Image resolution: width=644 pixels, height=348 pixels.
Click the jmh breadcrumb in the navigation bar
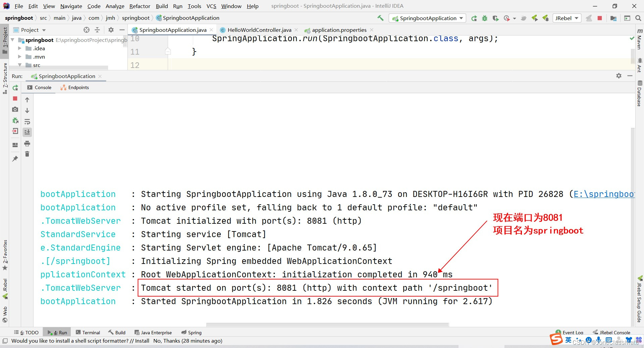(x=110, y=18)
